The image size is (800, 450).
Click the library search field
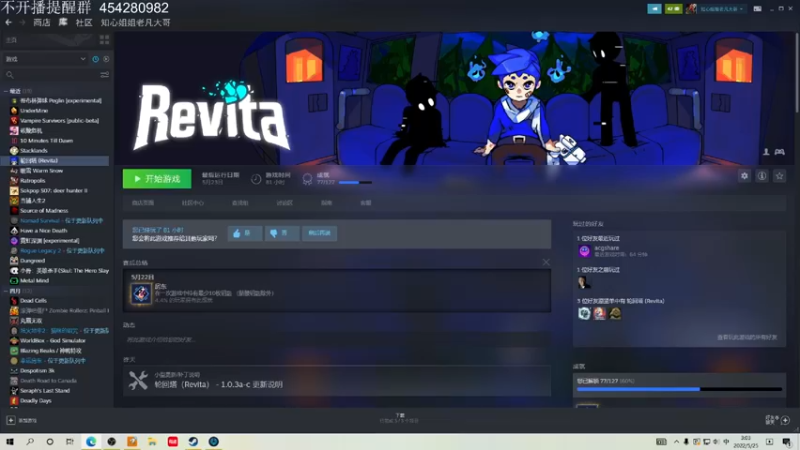[51, 75]
